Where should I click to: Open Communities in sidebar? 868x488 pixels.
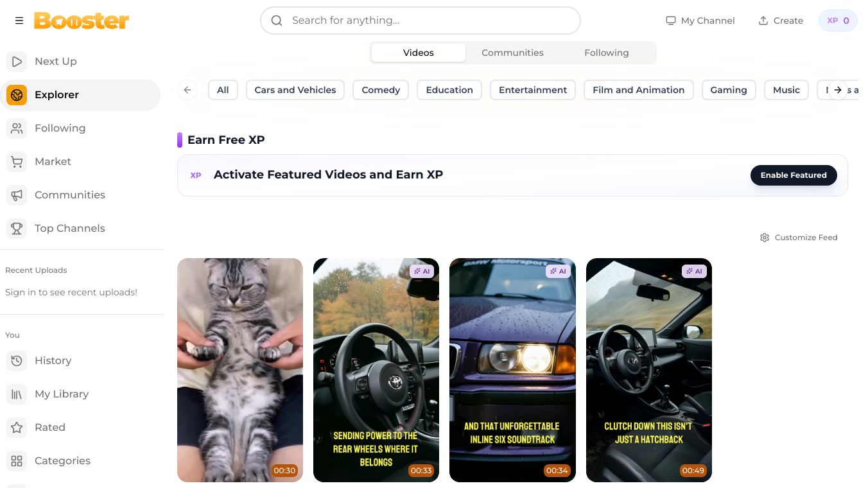click(x=80, y=195)
